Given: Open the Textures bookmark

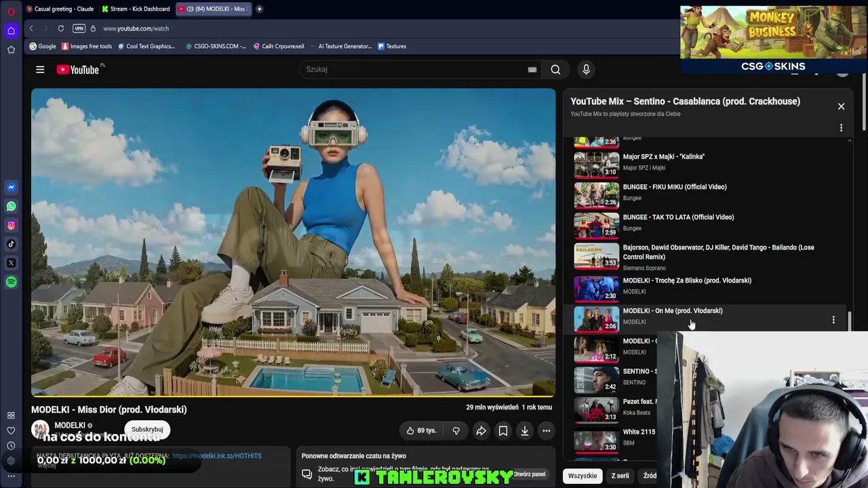Looking at the screenshot, I should [392, 46].
